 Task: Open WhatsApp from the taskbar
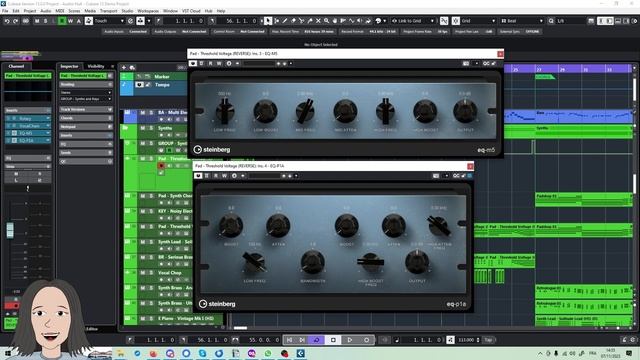coord(268,353)
